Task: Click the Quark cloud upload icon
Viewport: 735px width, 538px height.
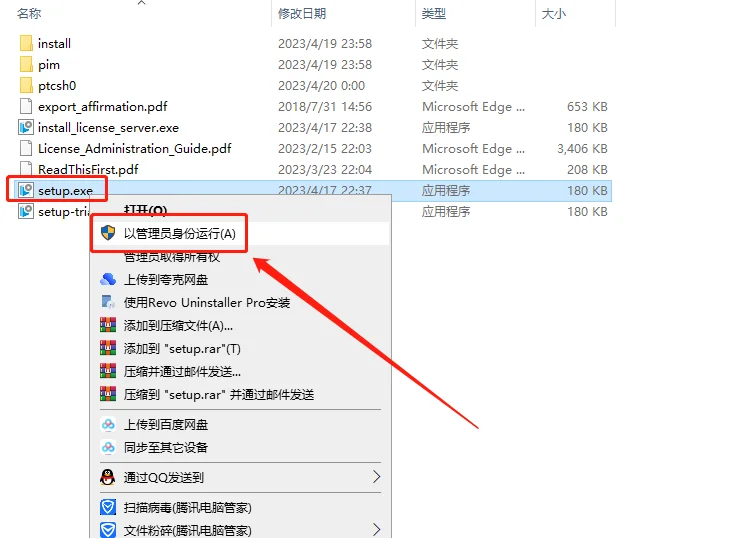Action: 108,279
